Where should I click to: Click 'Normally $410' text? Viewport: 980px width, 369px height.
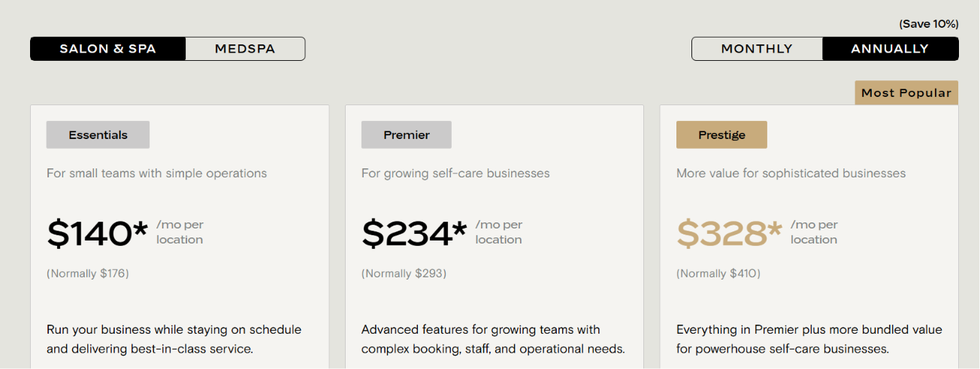click(x=718, y=274)
